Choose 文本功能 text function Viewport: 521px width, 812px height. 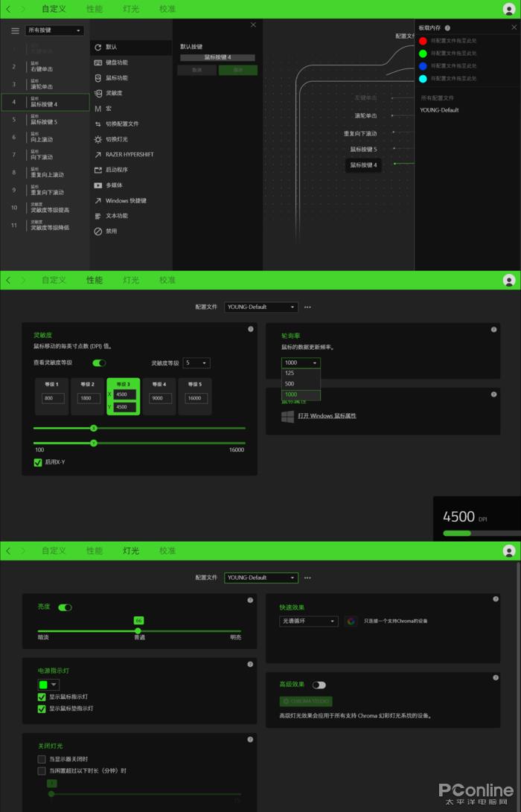click(x=130, y=216)
